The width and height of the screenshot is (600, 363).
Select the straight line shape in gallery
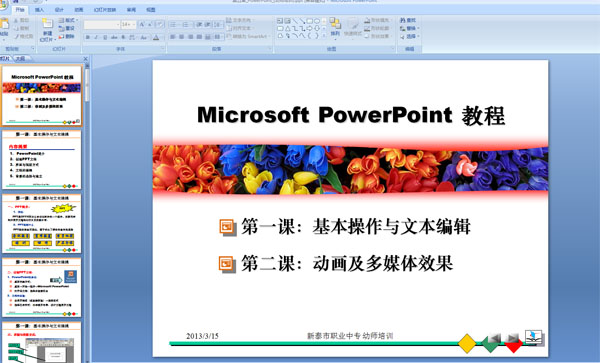pyautogui.click(x=295, y=21)
